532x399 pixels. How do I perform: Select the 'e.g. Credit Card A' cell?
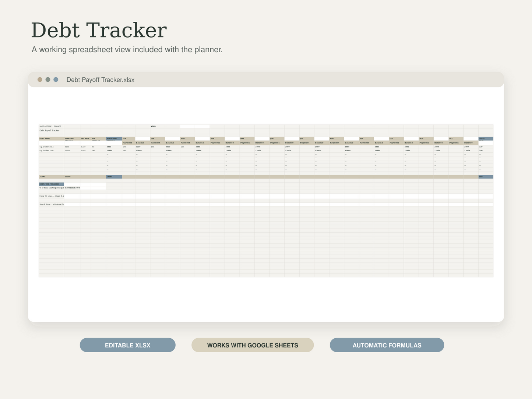click(x=51, y=146)
